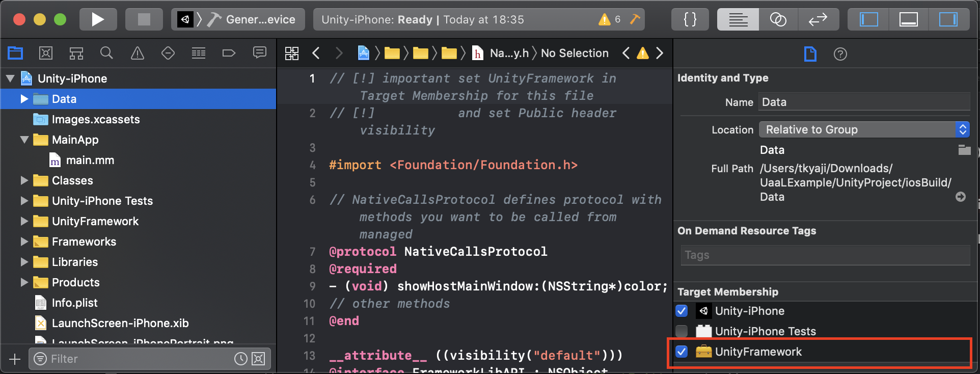Collapse the Unity-iPhone project root
Image resolution: width=980 pixels, height=374 pixels.
[10, 78]
